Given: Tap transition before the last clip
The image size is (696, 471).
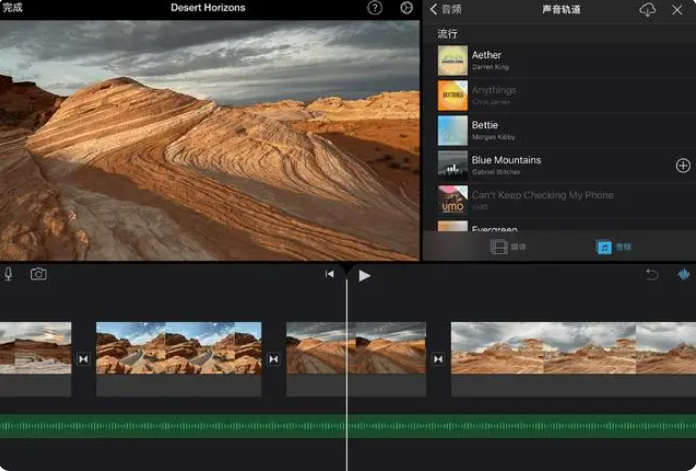Looking at the screenshot, I should 438,359.
